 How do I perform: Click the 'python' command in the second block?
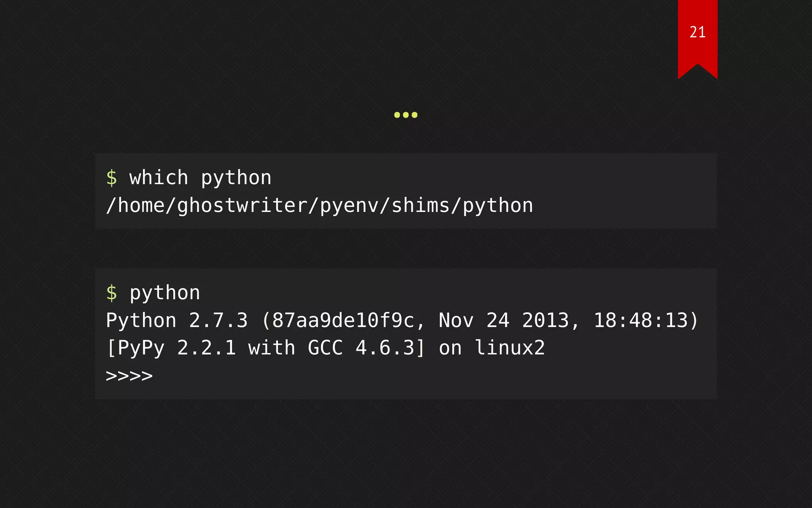[165, 294]
